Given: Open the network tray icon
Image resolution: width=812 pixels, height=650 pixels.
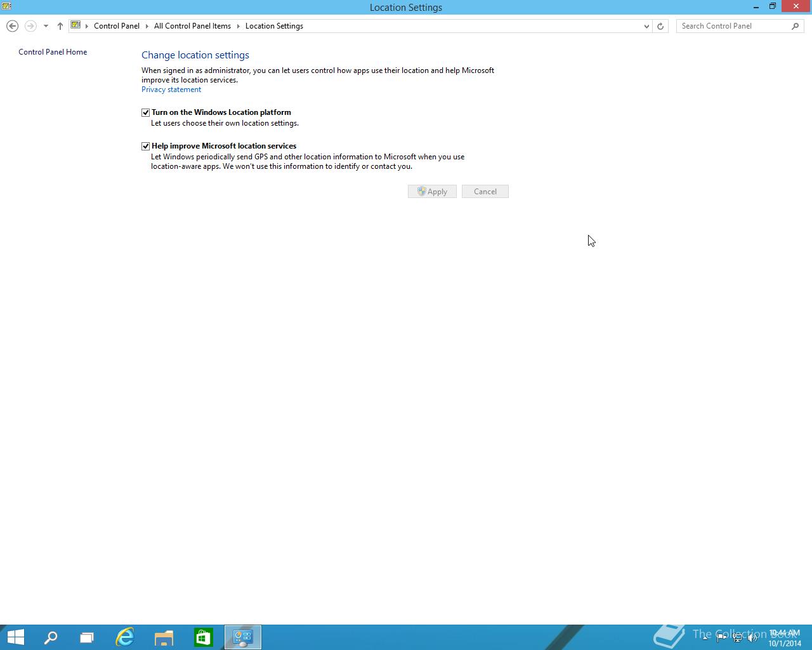Looking at the screenshot, I should [x=737, y=638].
